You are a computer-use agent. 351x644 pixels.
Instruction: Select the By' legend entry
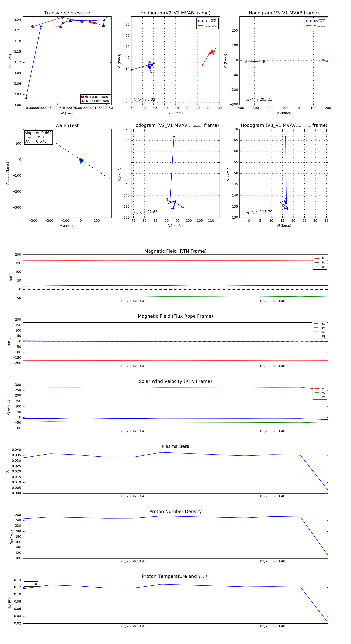point(320,328)
